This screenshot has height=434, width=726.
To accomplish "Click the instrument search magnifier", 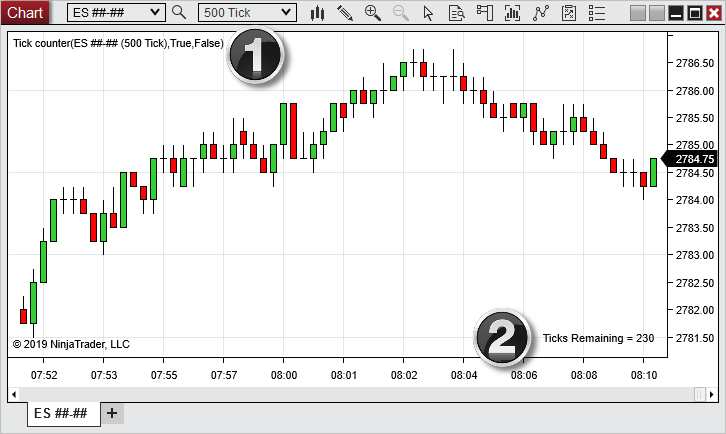I will [180, 13].
